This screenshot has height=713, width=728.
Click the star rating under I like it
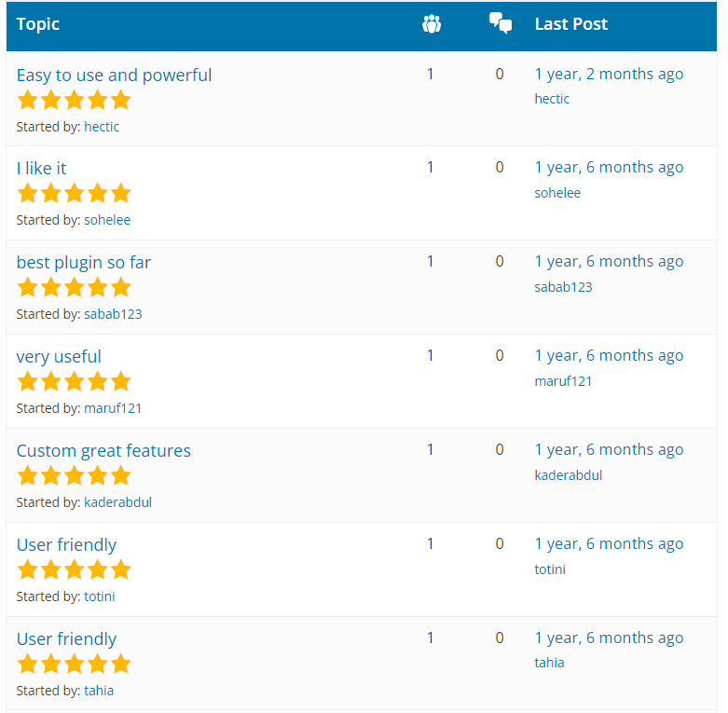click(75, 193)
